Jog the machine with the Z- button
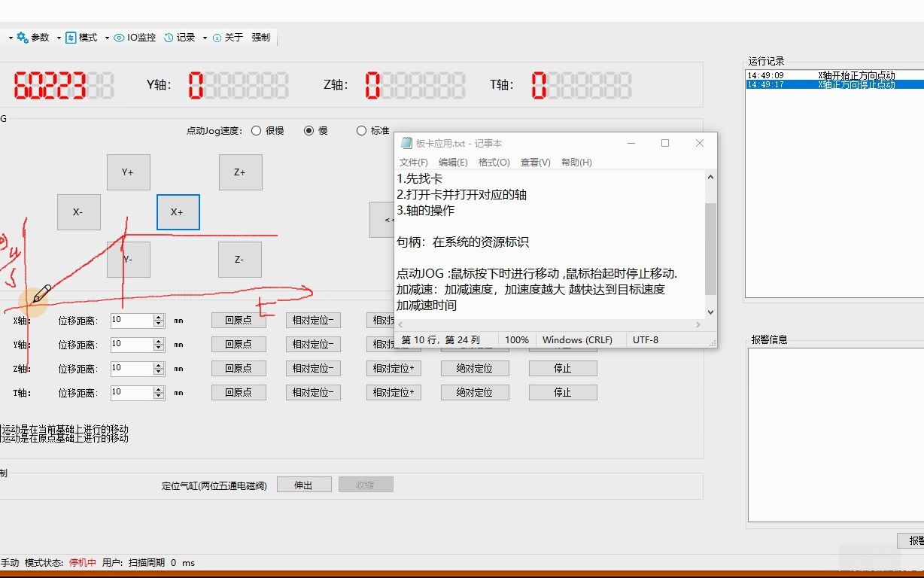 (x=240, y=259)
